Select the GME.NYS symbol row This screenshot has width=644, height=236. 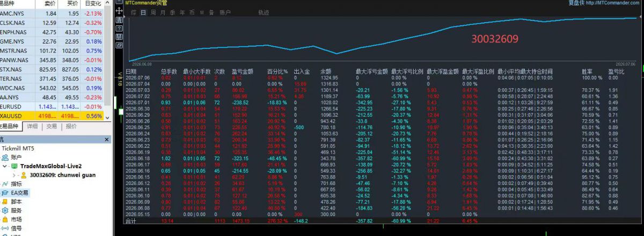coord(53,41)
